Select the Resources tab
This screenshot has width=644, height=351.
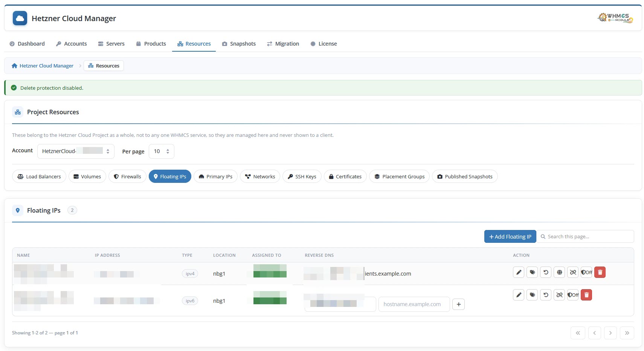click(x=194, y=44)
